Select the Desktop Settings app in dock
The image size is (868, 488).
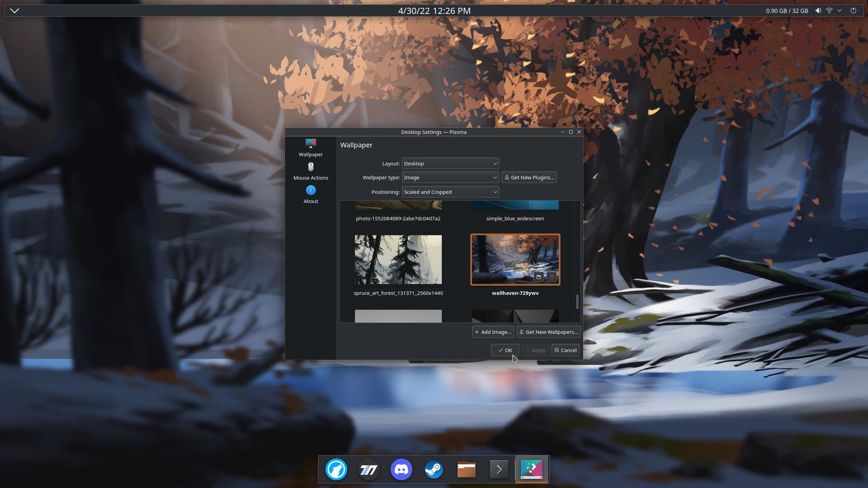pos(532,469)
